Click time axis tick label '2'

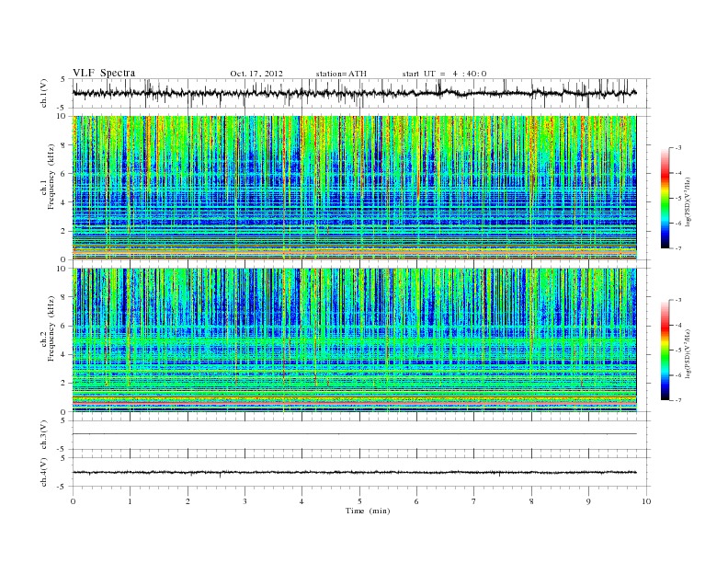pos(188,501)
